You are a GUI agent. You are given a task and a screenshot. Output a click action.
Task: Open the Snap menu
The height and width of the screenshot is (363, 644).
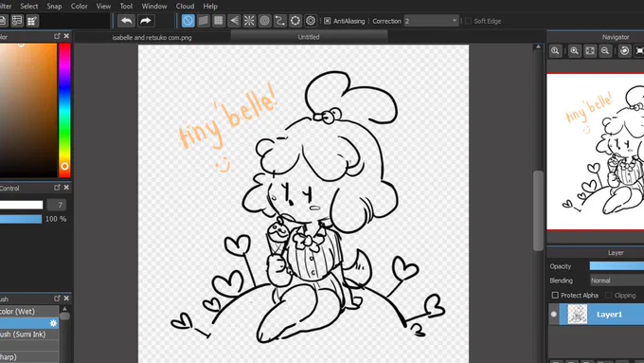54,7
